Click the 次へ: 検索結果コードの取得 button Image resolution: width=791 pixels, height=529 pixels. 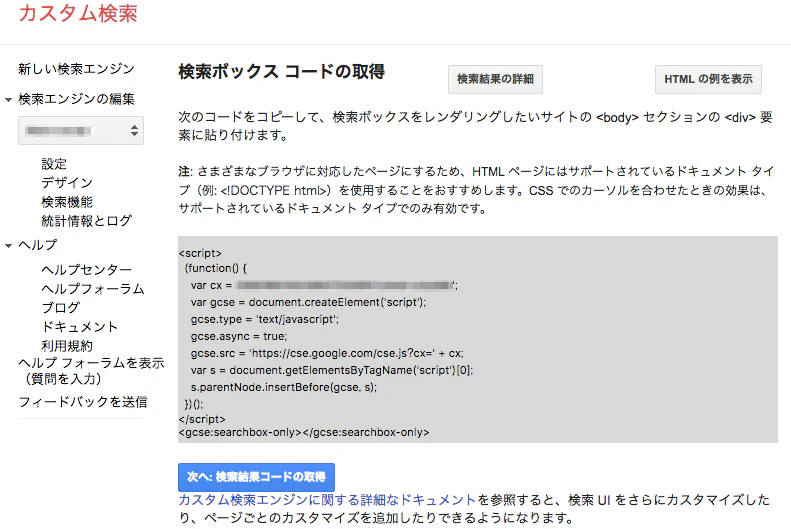[x=256, y=477]
